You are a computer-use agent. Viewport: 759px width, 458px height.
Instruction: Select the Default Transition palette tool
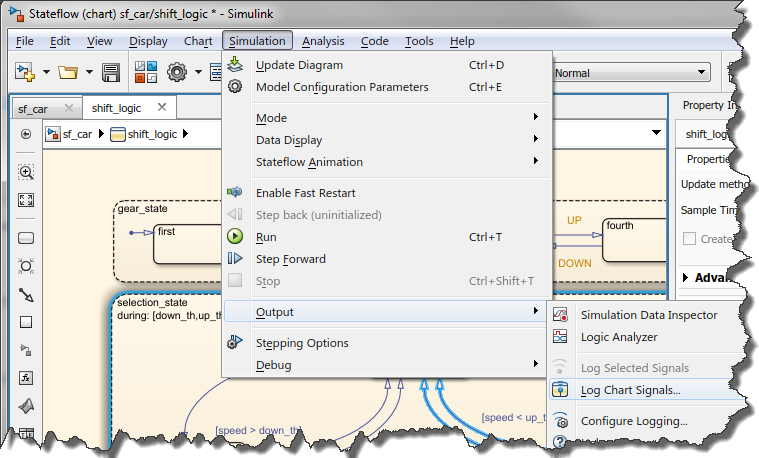pos(26,295)
